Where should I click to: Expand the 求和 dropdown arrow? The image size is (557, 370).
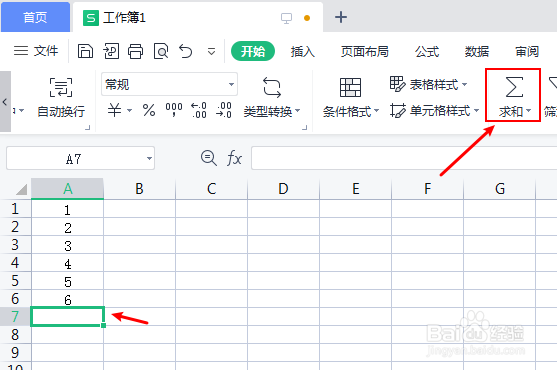tap(529, 111)
